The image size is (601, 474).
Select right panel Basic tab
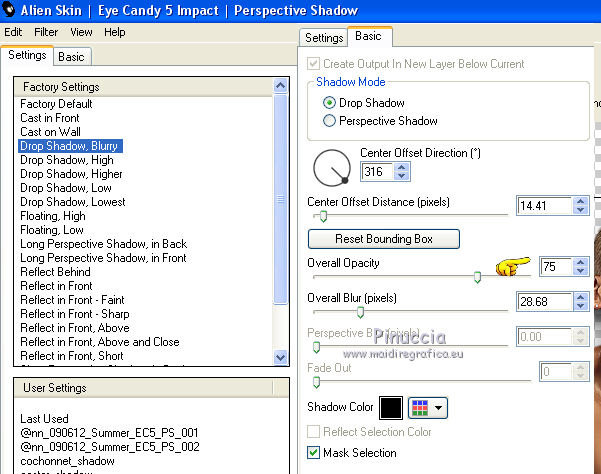[369, 36]
